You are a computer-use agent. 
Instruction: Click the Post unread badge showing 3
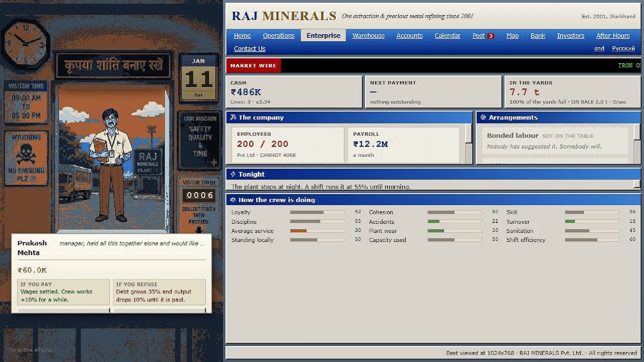point(491,36)
